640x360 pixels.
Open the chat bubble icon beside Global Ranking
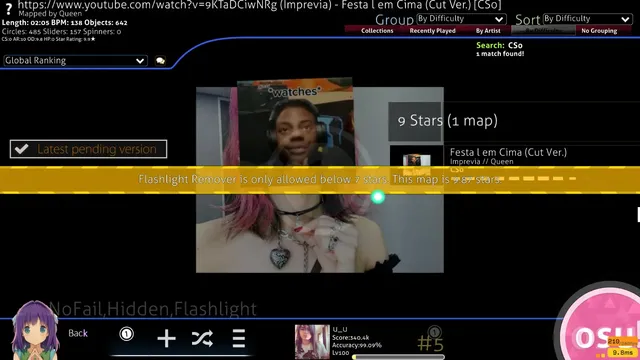click(160, 61)
